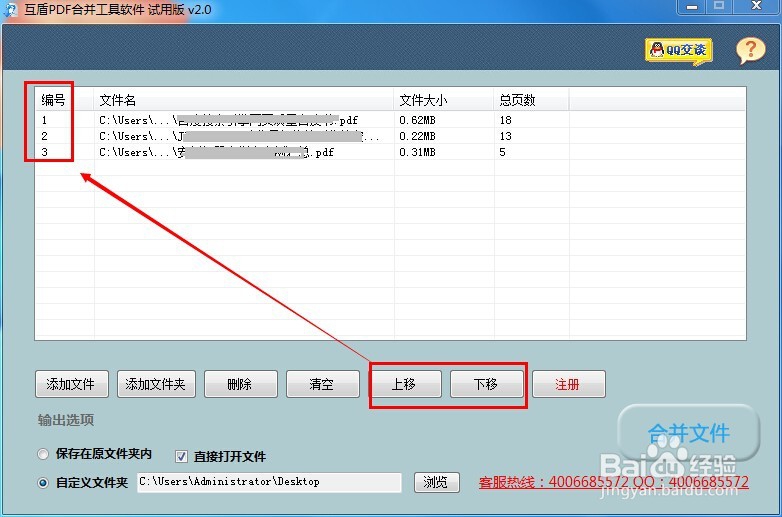Image resolution: width=782 pixels, height=517 pixels.
Task: Click the 文件大小 column header
Action: (x=444, y=100)
